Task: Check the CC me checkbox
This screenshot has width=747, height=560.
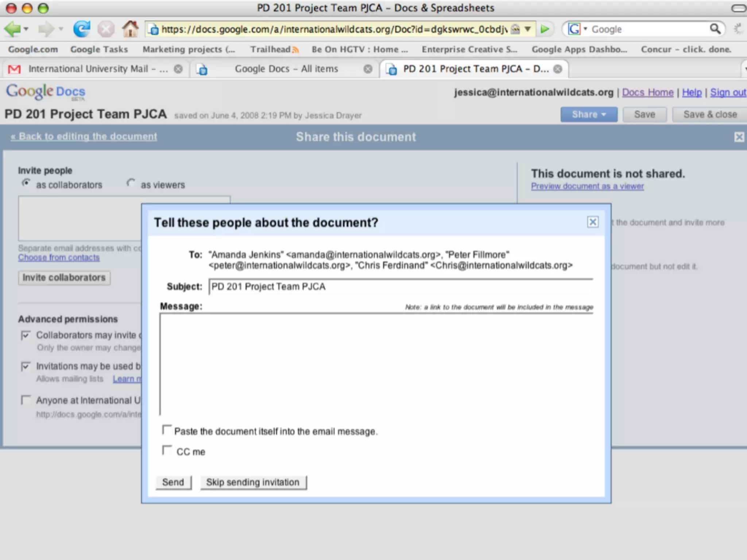Action: pyautogui.click(x=167, y=451)
